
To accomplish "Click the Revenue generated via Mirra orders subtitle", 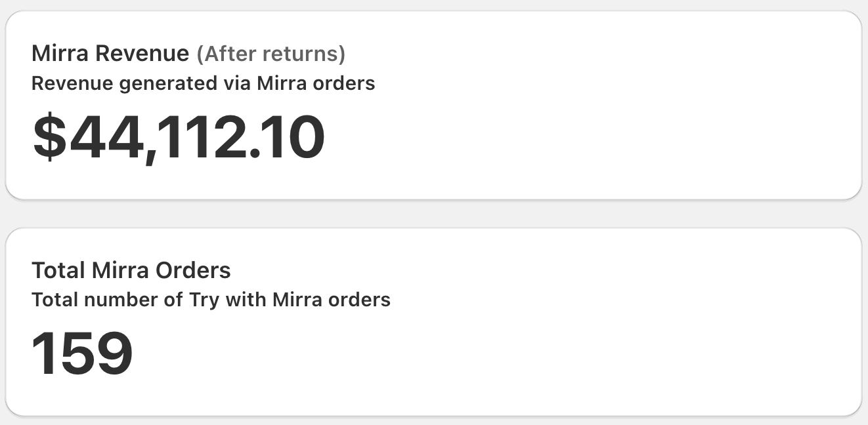I will [x=203, y=83].
